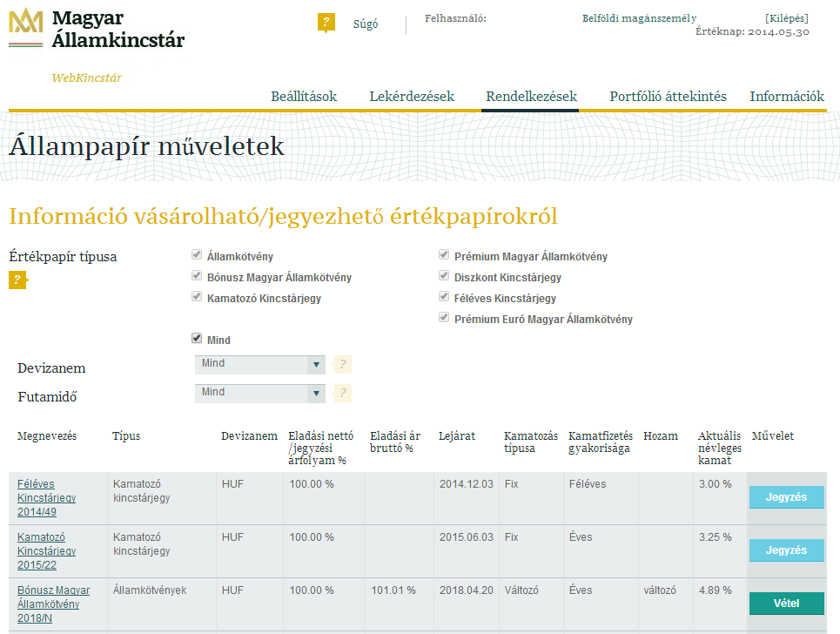Click the WebKincstár subtitle text
The image size is (840, 634).
[86, 78]
